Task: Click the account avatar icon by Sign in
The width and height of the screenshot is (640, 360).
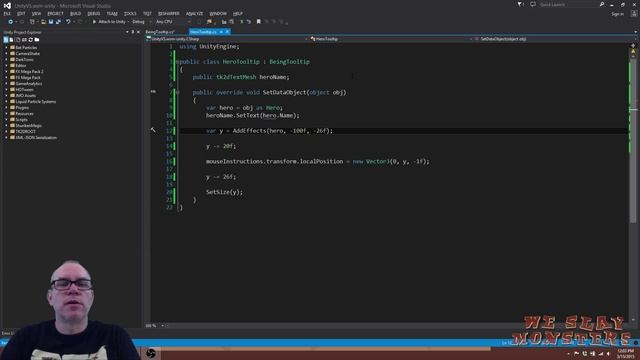Action: (x=634, y=14)
